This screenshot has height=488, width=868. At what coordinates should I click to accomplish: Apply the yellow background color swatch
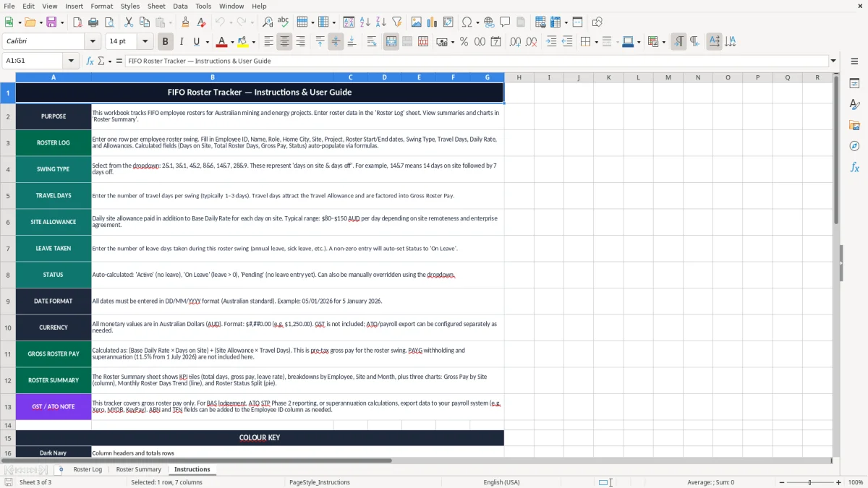pyautogui.click(x=243, y=42)
